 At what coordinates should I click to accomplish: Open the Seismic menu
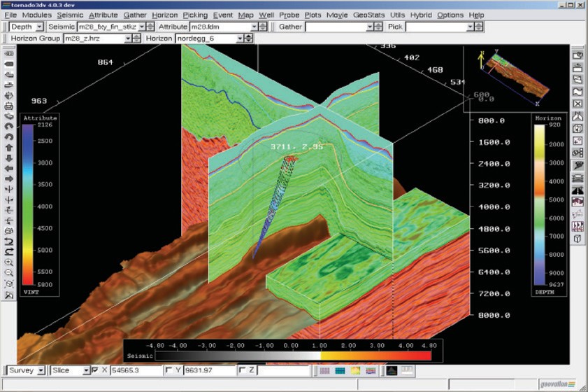tap(70, 15)
